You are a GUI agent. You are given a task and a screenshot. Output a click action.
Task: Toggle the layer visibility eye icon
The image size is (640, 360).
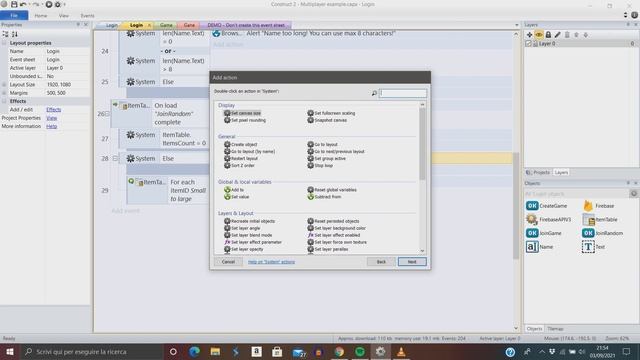tap(539, 35)
